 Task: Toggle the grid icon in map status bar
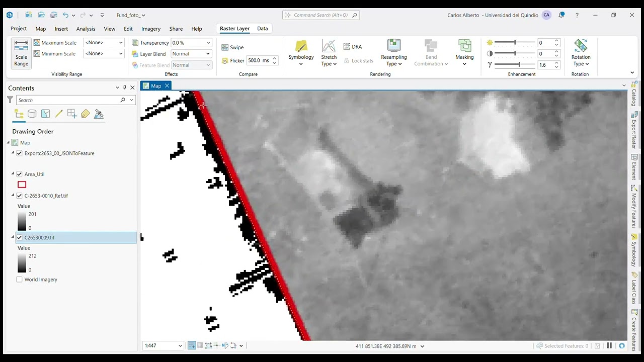[x=200, y=345]
